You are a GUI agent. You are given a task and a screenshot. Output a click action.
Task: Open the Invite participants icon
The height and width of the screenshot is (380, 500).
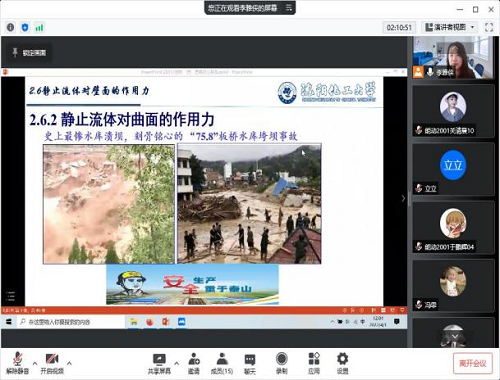click(x=194, y=363)
